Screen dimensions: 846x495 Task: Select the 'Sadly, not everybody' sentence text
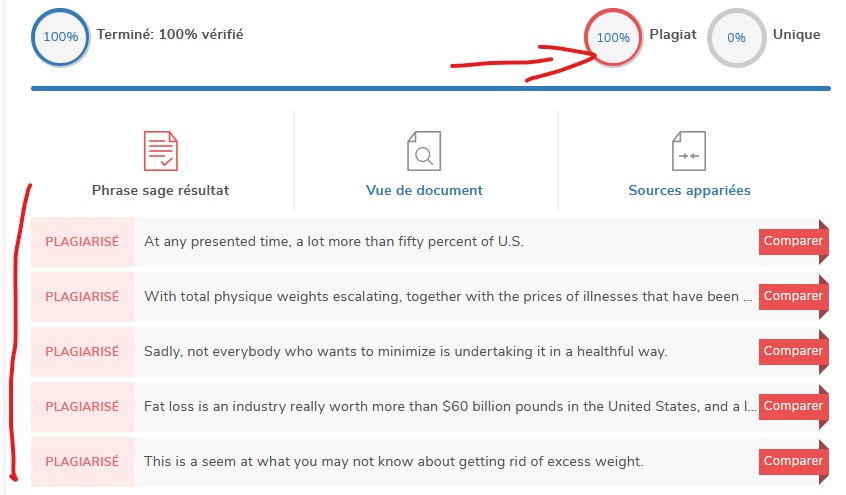click(x=405, y=351)
